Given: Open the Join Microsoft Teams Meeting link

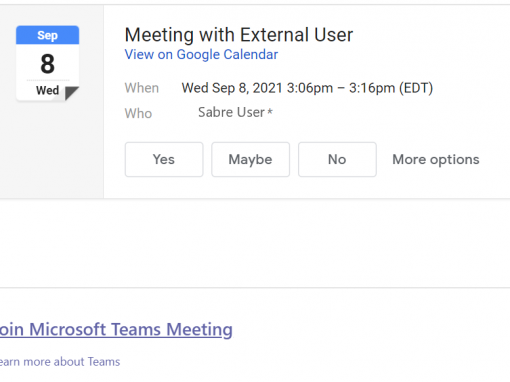Looking at the screenshot, I should pyautogui.click(x=116, y=329).
